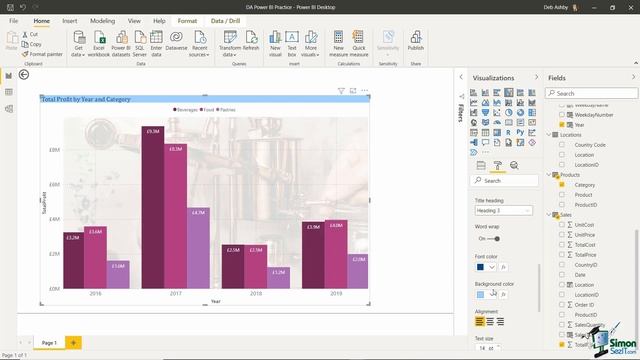Open Transform data queries
The height and width of the screenshot is (360, 640).
(229, 44)
